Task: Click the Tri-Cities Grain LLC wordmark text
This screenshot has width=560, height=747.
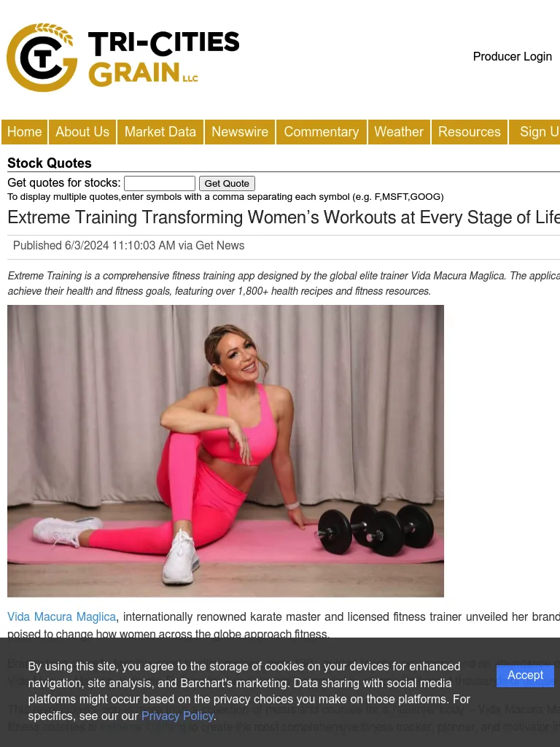Action: [x=164, y=58]
